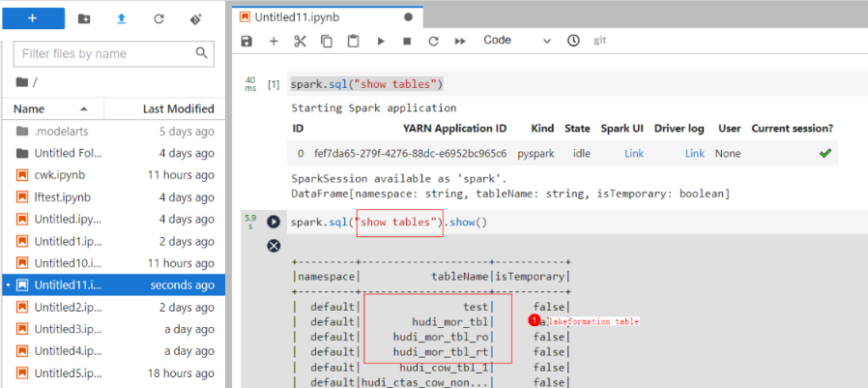Click the cwk.ipynb notebook icon
868x388 pixels.
click(x=22, y=175)
